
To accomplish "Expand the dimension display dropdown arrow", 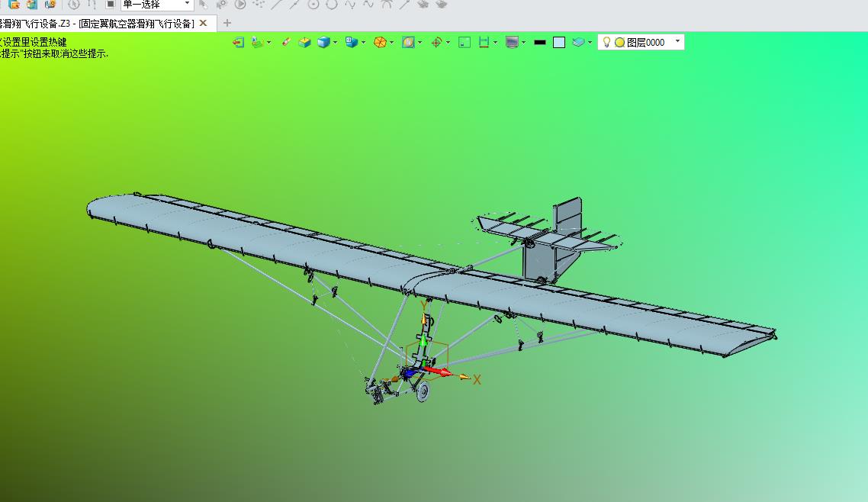I will 496,43.
